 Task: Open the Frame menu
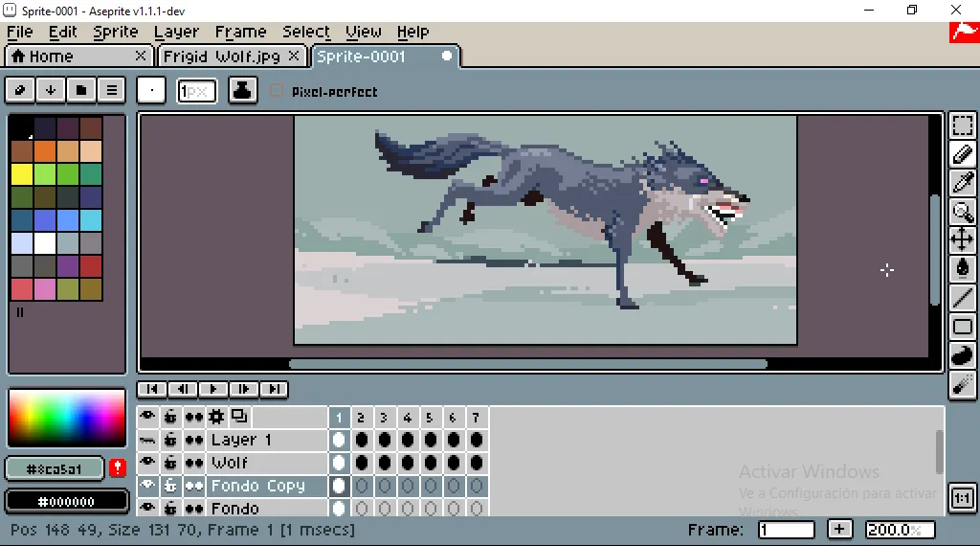[240, 32]
